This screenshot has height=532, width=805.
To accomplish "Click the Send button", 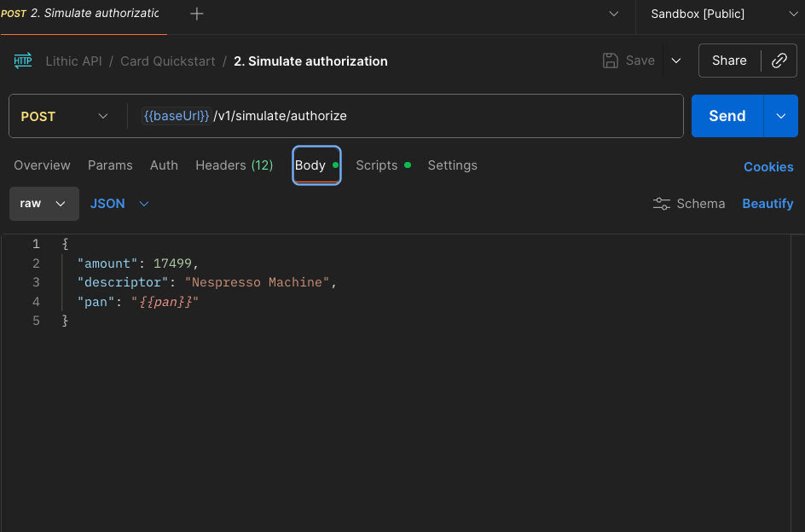I will point(727,116).
